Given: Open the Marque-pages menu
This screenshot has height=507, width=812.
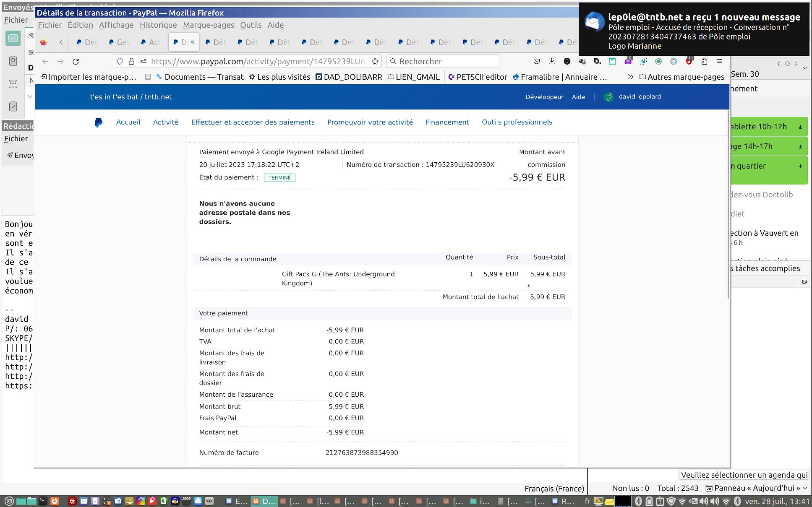Looking at the screenshot, I should [208, 25].
